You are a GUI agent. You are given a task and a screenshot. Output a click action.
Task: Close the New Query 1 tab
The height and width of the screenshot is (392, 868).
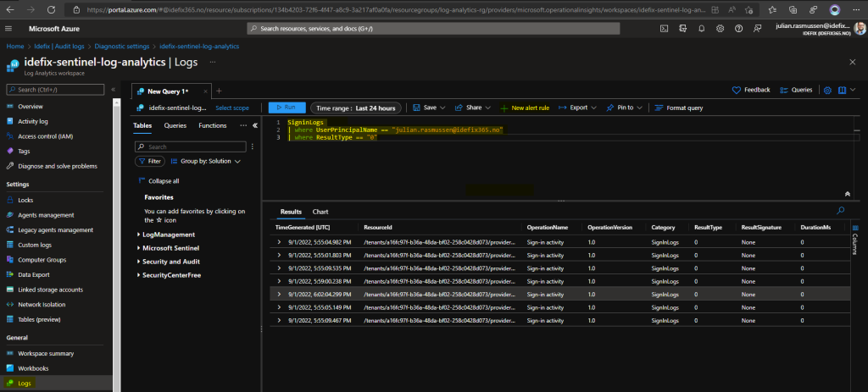pos(206,91)
